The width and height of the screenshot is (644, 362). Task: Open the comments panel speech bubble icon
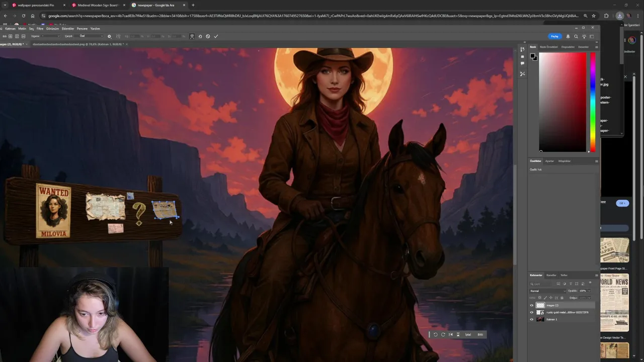click(522, 63)
